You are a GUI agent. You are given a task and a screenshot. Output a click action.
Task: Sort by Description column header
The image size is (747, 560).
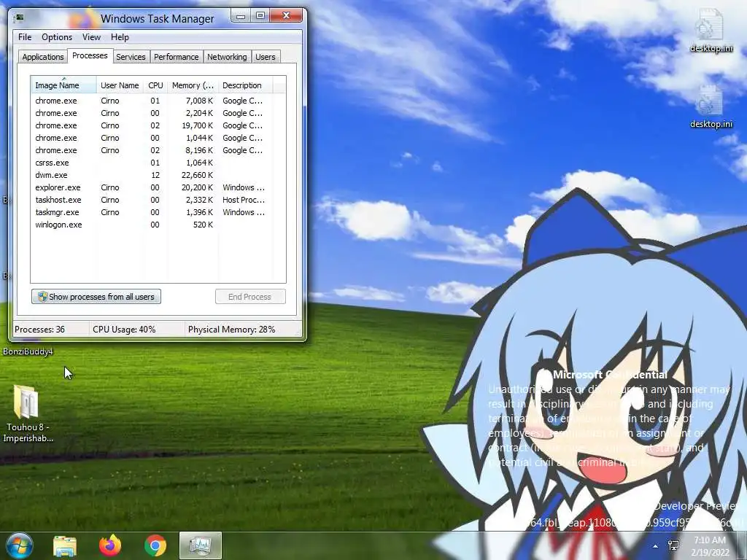coord(245,85)
